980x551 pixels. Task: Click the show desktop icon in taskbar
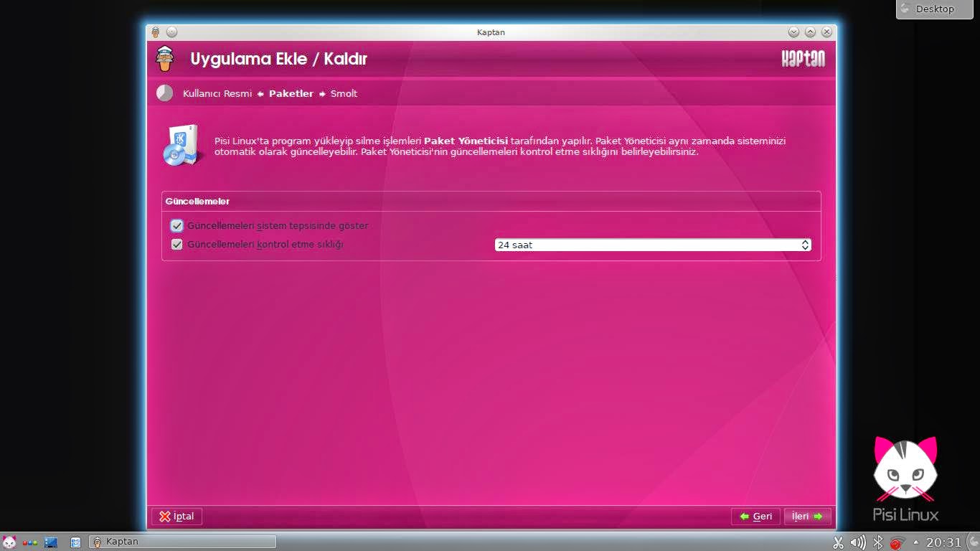(x=51, y=542)
